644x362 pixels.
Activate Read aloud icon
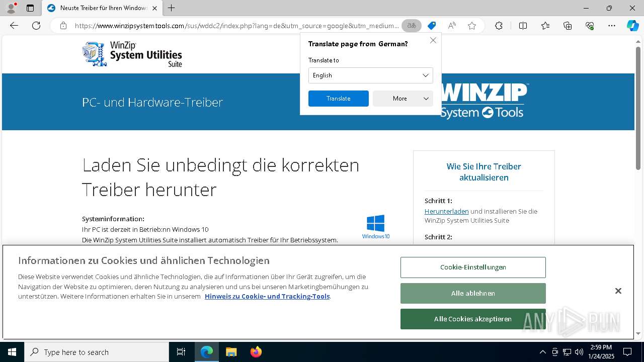452,26
